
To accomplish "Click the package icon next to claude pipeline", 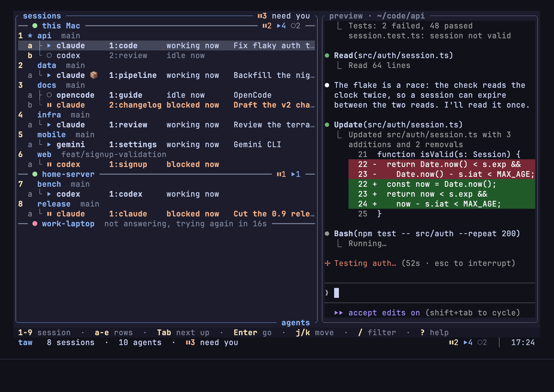I will tap(94, 75).
